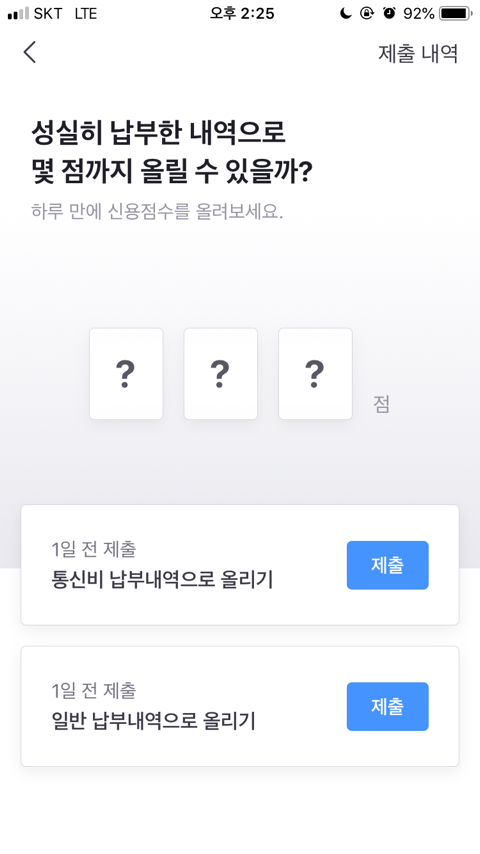Select the 통신비 납부내역으로 올리기 card
This screenshot has height=854, width=480.
(x=240, y=565)
